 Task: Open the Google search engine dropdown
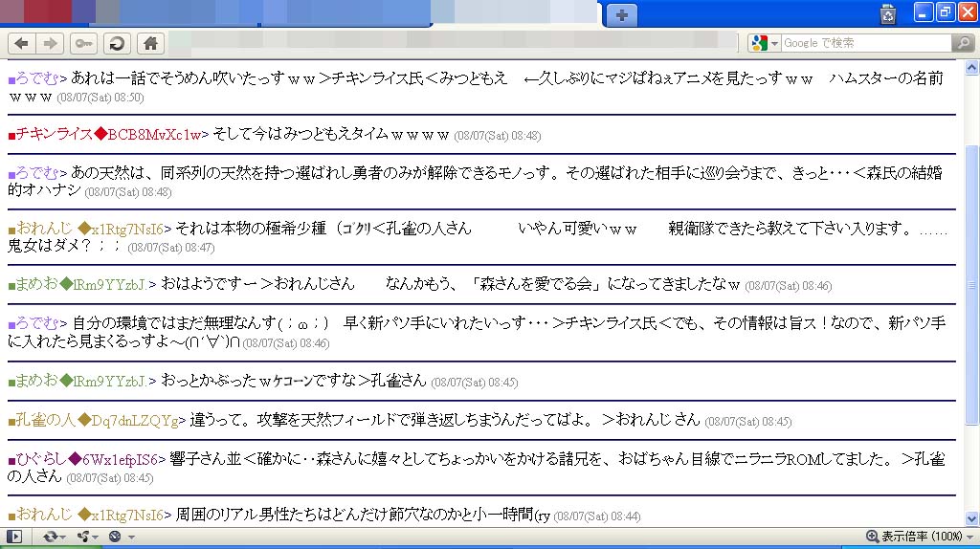coord(774,43)
